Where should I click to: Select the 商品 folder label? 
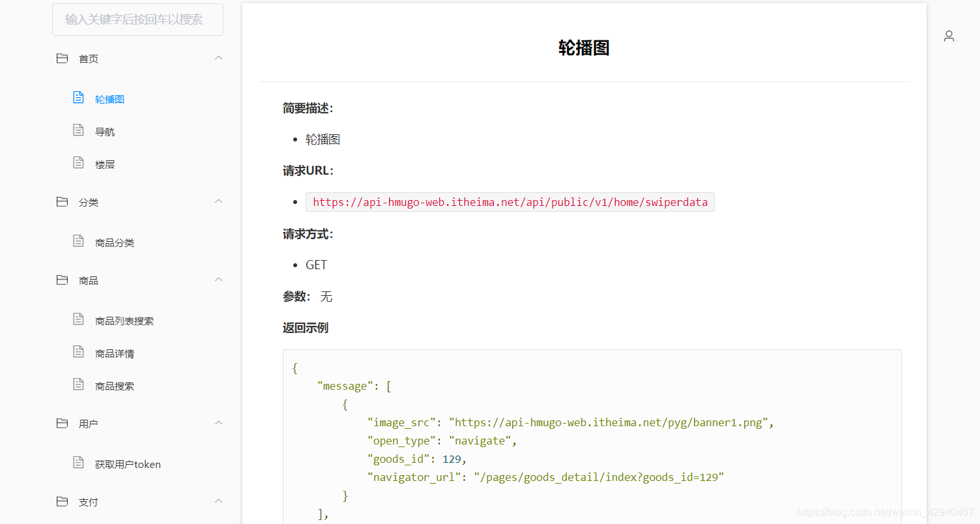[x=89, y=280]
